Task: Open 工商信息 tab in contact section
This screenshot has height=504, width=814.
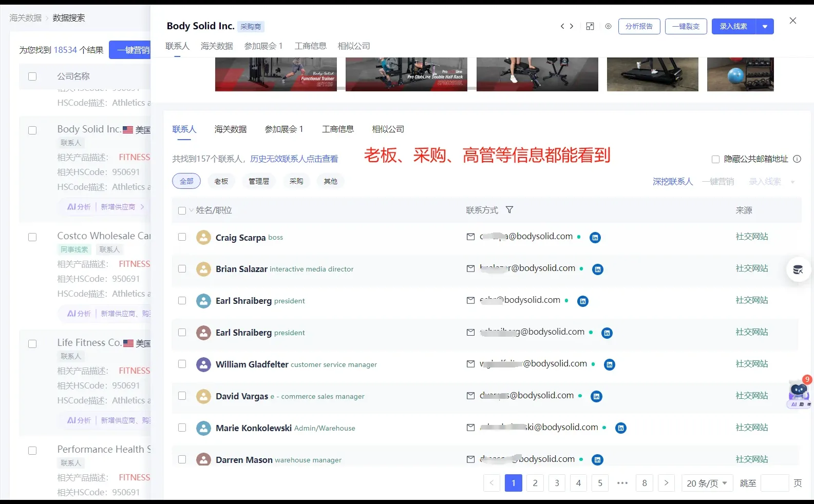Action: coord(338,129)
